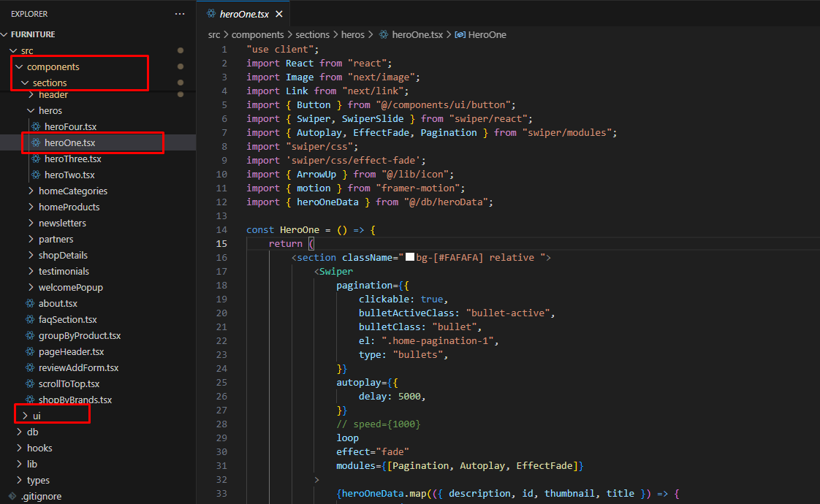
Task: Open heroTwo.tsx from the file tree
Action: pyautogui.click(x=69, y=175)
